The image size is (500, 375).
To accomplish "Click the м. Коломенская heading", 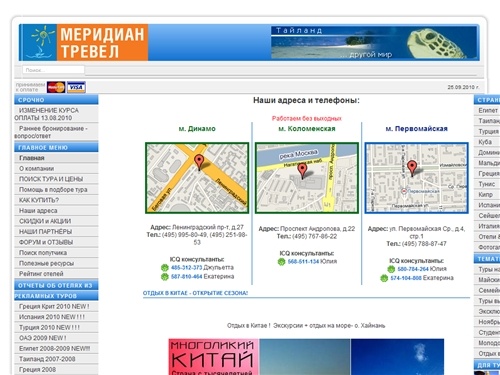I will [x=307, y=129].
